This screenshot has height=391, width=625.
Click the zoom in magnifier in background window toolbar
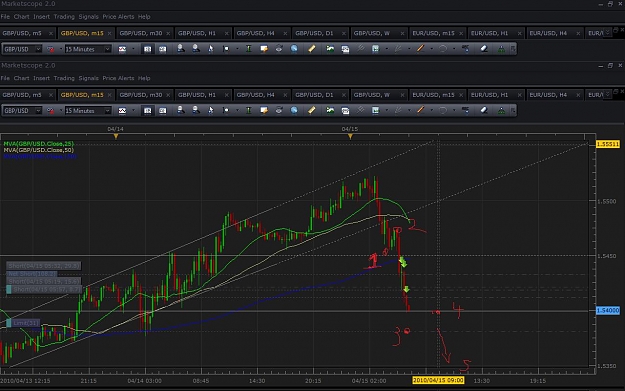(181, 49)
